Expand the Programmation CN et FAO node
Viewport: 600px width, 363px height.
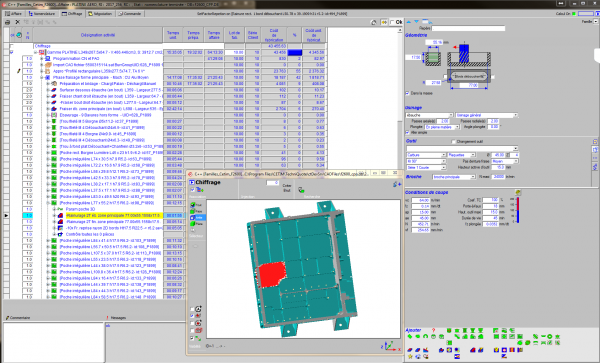42,59
